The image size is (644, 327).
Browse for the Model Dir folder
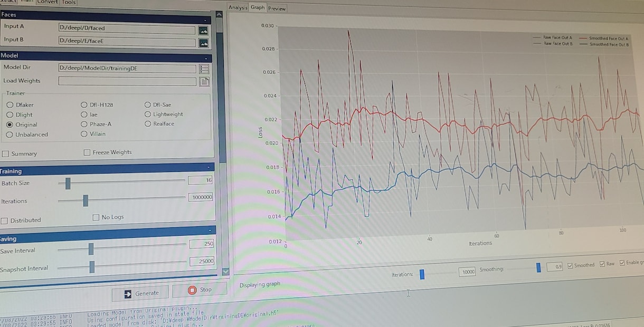(x=204, y=69)
